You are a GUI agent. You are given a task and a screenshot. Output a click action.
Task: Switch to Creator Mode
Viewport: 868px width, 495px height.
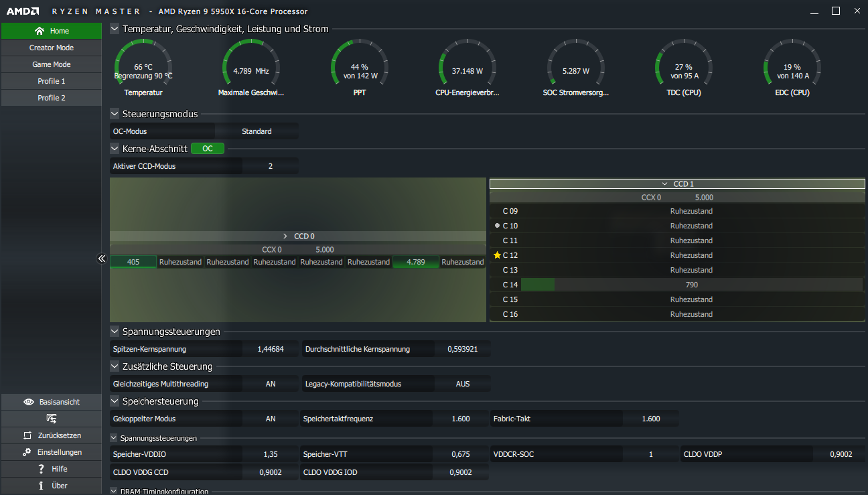tap(51, 48)
